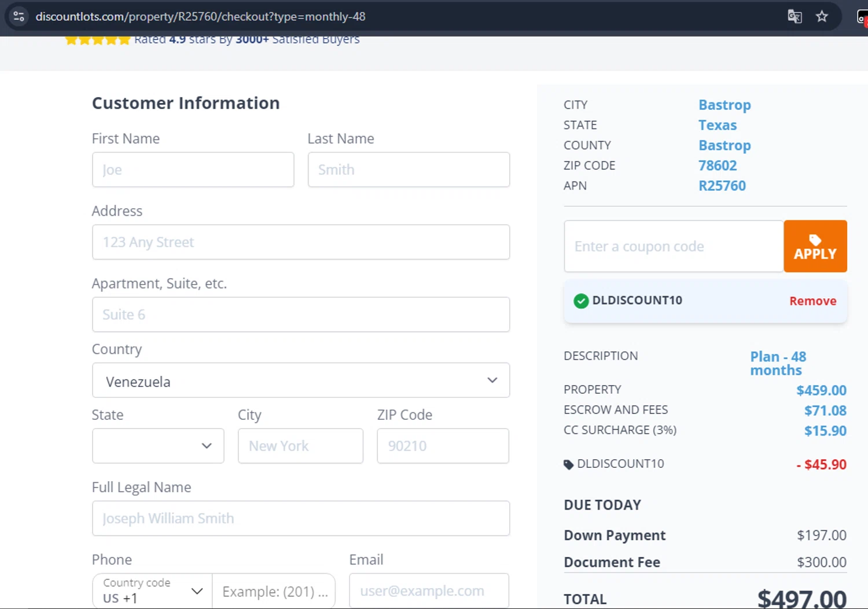Click the tag icon next to DLDISCOUNT10 discount

[x=568, y=464]
